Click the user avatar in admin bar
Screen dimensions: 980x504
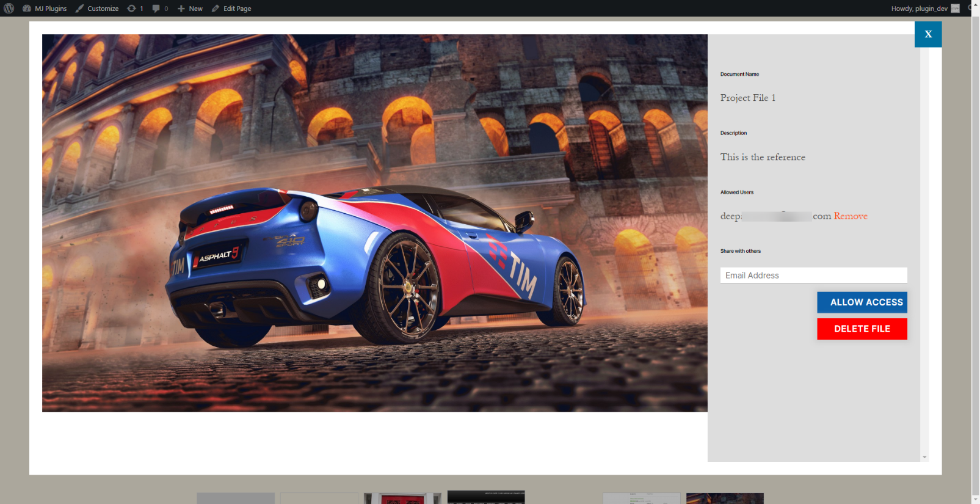click(956, 9)
